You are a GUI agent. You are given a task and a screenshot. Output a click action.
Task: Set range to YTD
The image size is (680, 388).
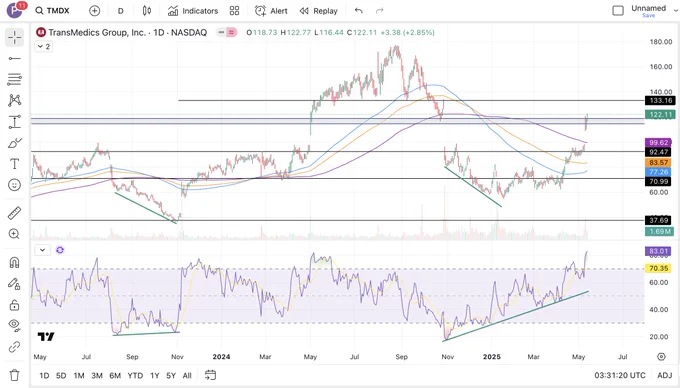[x=135, y=375]
